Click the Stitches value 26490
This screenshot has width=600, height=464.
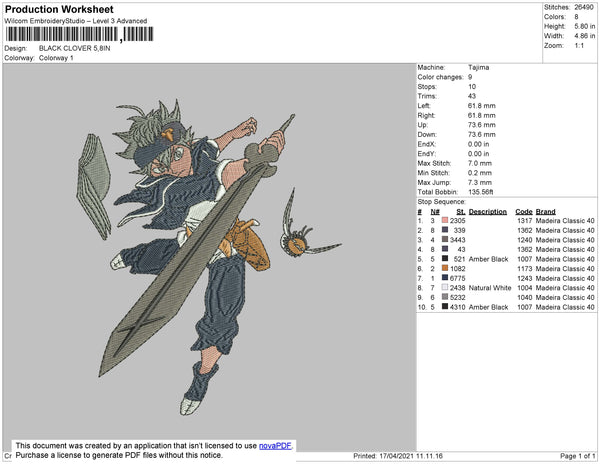coord(584,7)
